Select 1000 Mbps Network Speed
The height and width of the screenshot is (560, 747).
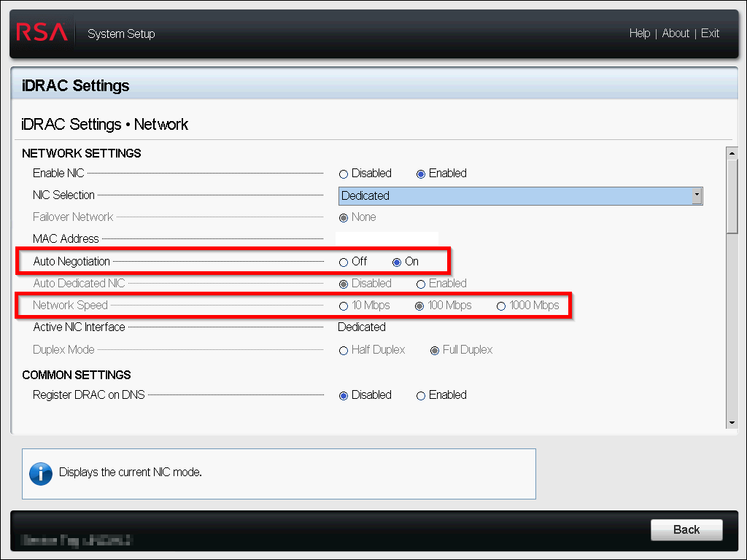click(x=501, y=306)
